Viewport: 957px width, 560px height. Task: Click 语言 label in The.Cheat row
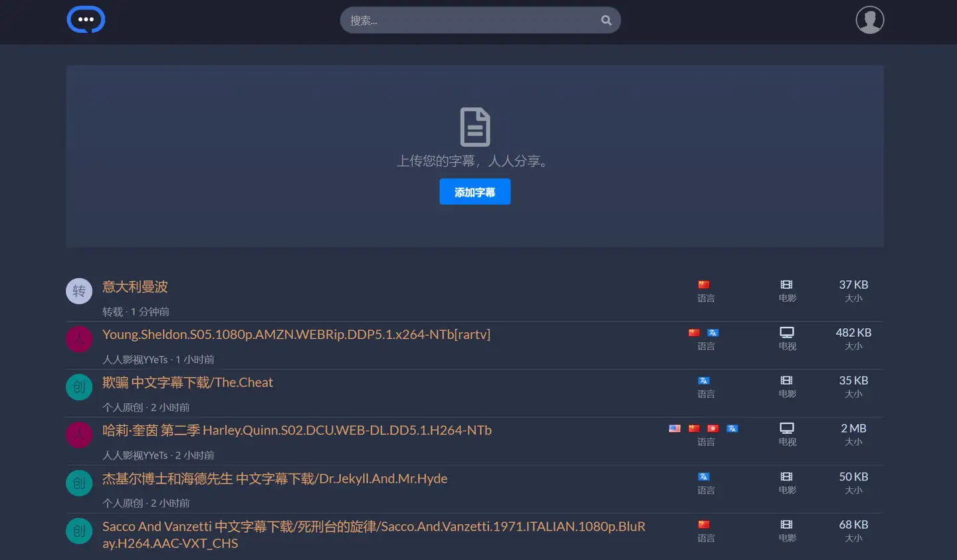point(706,394)
